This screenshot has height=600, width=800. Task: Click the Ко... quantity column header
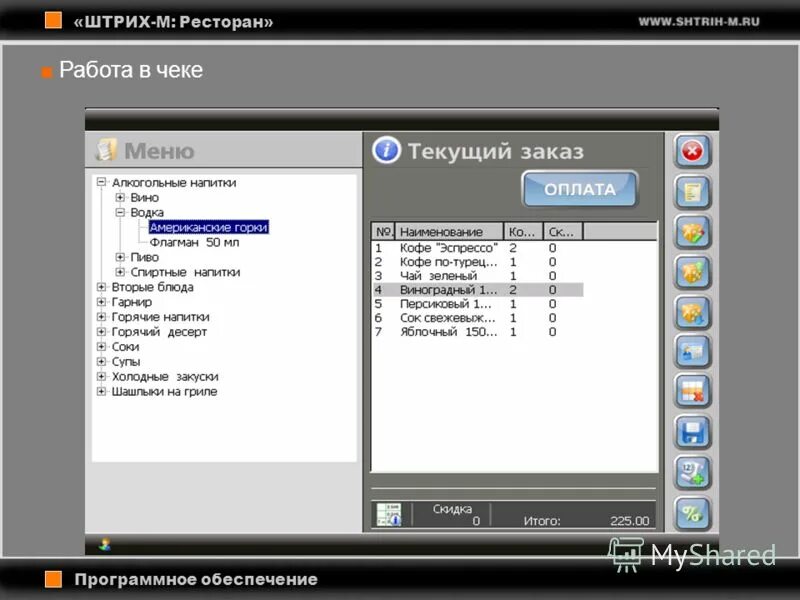[x=523, y=232]
